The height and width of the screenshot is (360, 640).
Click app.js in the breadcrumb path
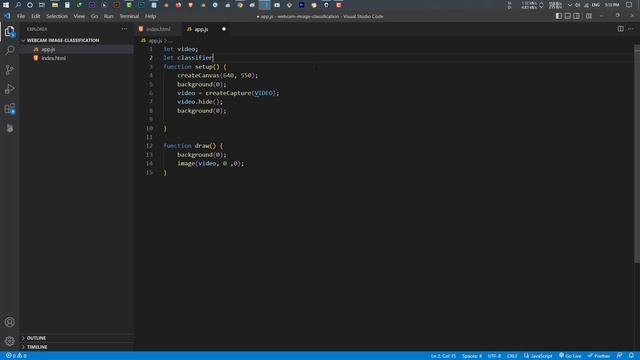[155, 41]
